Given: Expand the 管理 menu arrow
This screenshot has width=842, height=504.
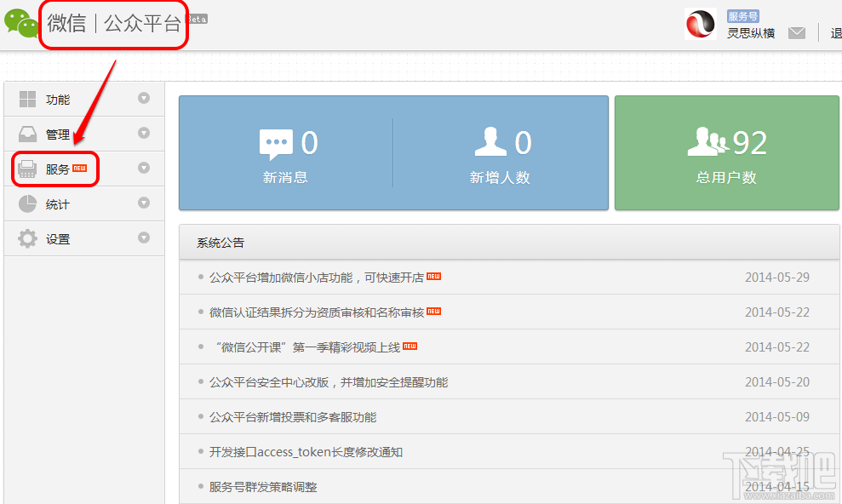Looking at the screenshot, I should (143, 133).
